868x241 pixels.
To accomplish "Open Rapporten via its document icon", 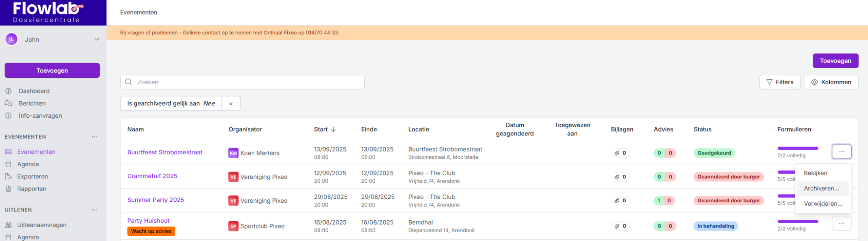I will 8,189.
